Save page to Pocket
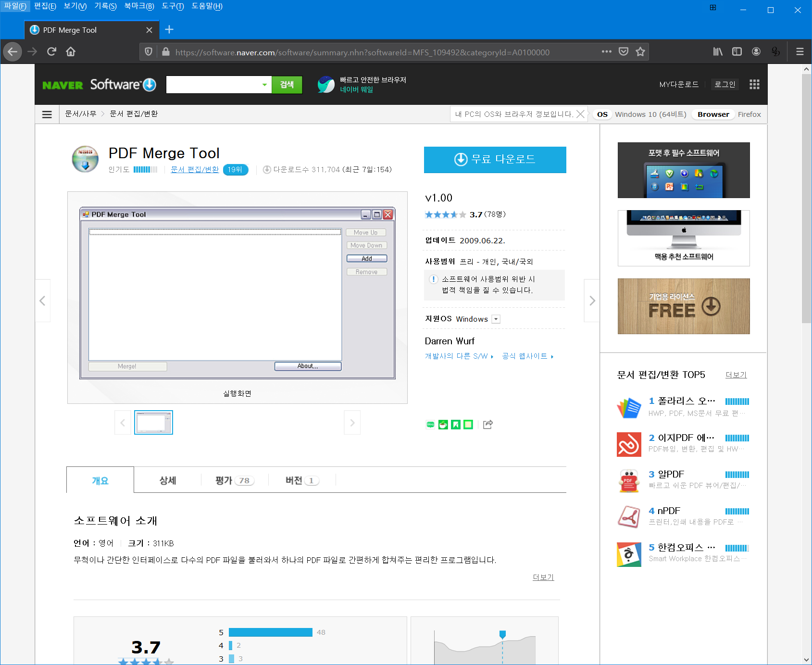Screen dimensions: 812x665 [624, 51]
